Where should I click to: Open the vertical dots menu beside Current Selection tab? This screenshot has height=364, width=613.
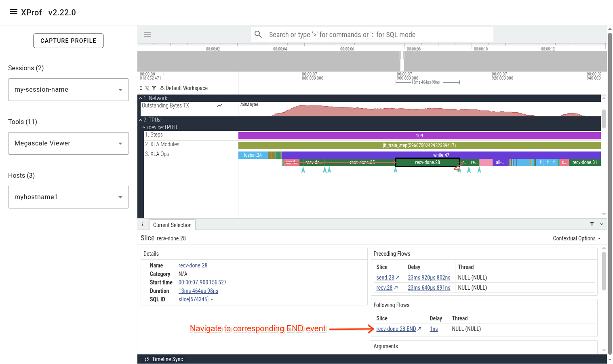point(143,224)
